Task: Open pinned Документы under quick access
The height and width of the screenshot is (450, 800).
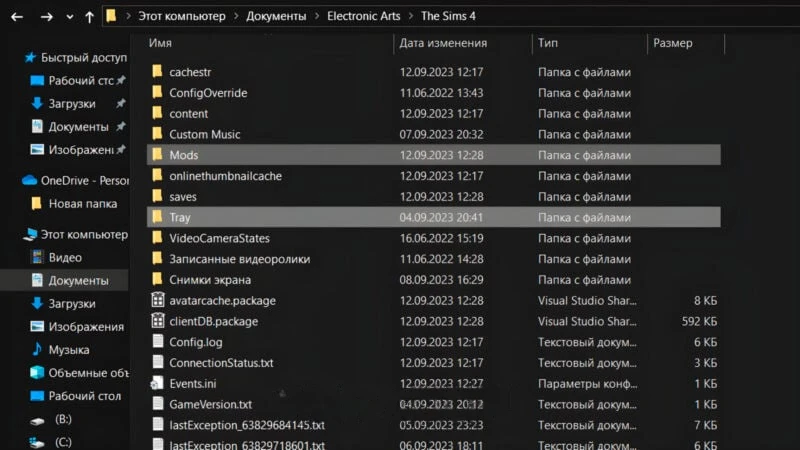Action: (79, 127)
